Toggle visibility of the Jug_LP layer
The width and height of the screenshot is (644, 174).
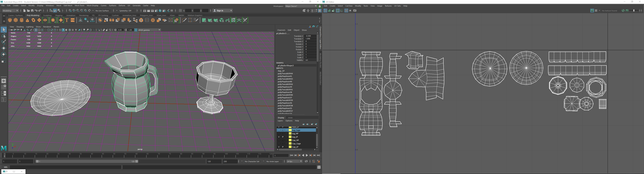[x=279, y=137]
